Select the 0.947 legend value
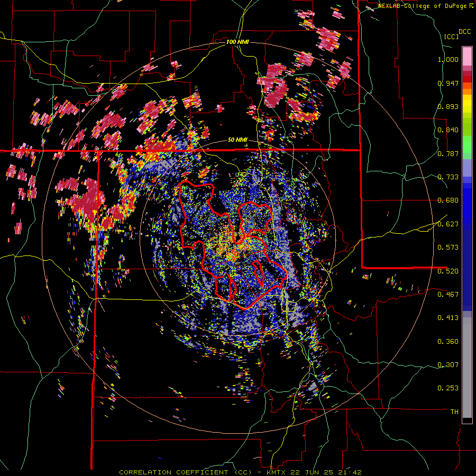 click(x=448, y=83)
